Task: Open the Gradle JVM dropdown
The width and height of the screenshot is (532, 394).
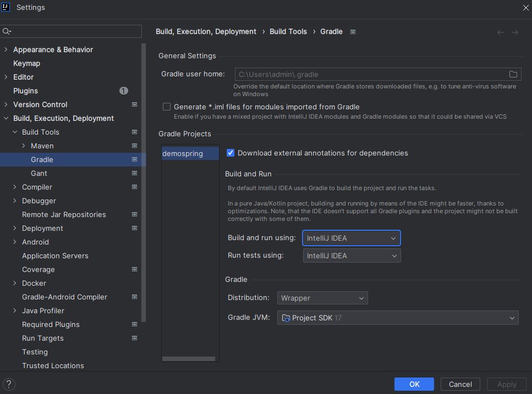Action: tap(398, 318)
